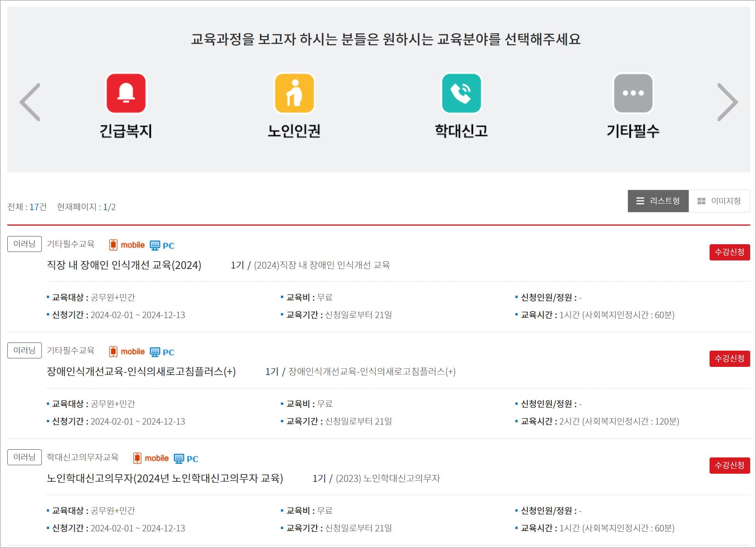Image resolution: width=756 pixels, height=548 pixels.
Task: Expand the next category carousel with right arrow
Action: 728,102
